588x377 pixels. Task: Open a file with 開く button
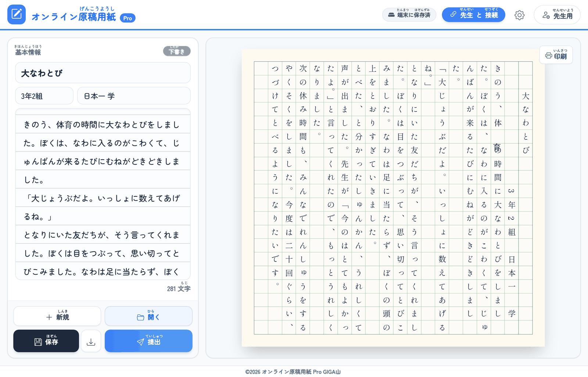tap(148, 316)
